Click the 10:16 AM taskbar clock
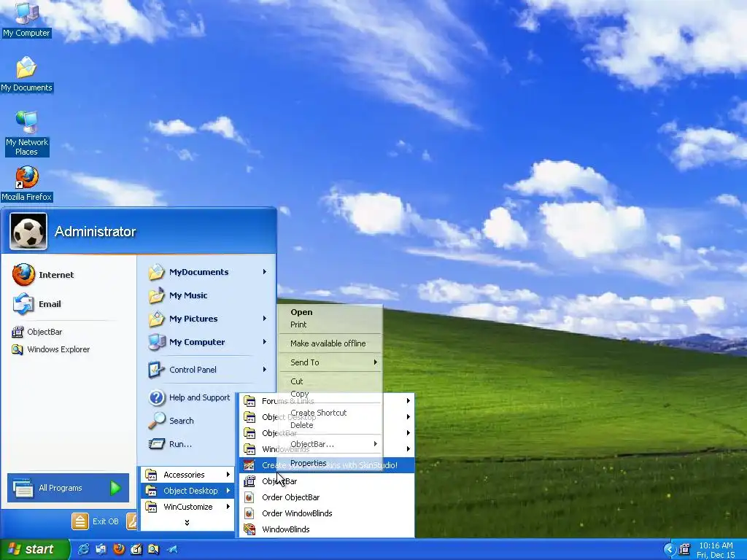Image resolution: width=747 pixels, height=560 pixels. click(x=716, y=545)
